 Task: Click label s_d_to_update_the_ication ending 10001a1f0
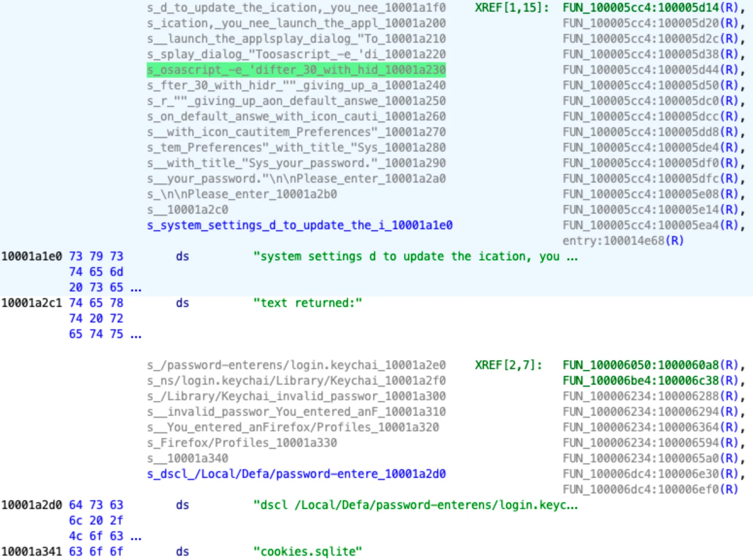point(296,8)
